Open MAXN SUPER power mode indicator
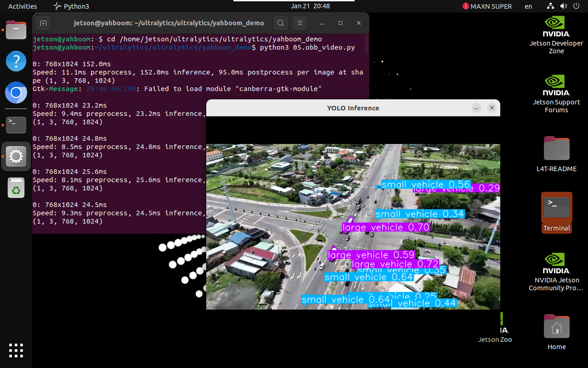Screen dimensions: 588x368 click(x=487, y=6)
